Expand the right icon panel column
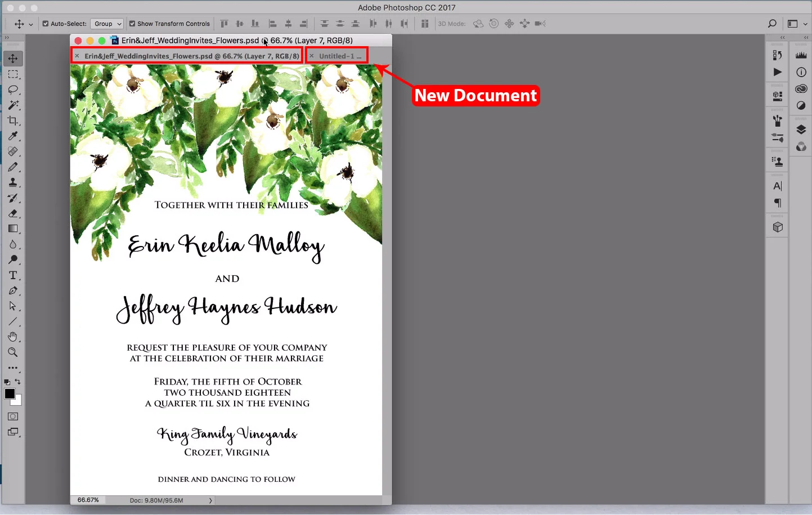The height and width of the screenshot is (515, 812). [806, 38]
